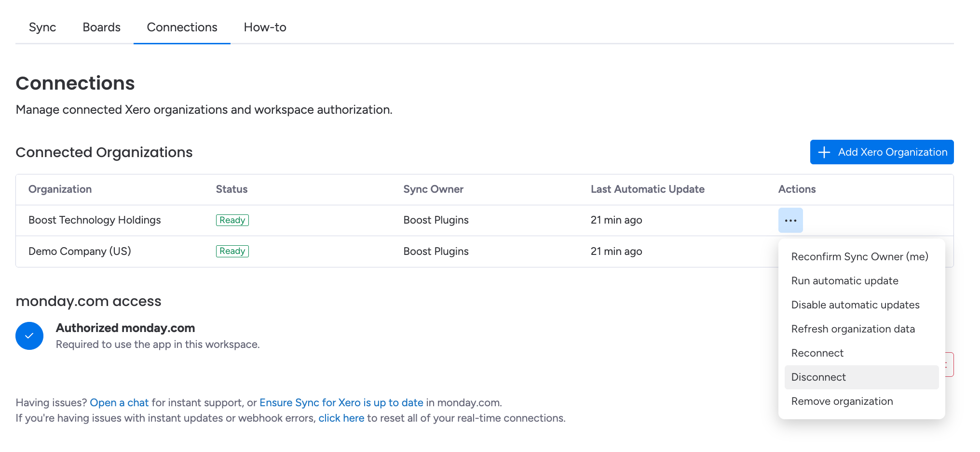
Task: Click the Open a chat link
Action: (x=119, y=403)
